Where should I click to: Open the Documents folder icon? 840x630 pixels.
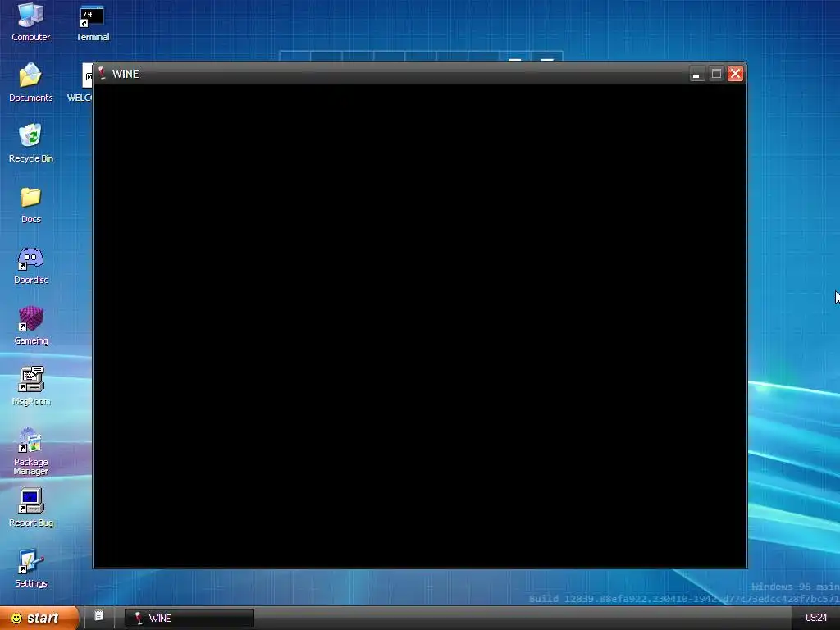click(x=31, y=83)
